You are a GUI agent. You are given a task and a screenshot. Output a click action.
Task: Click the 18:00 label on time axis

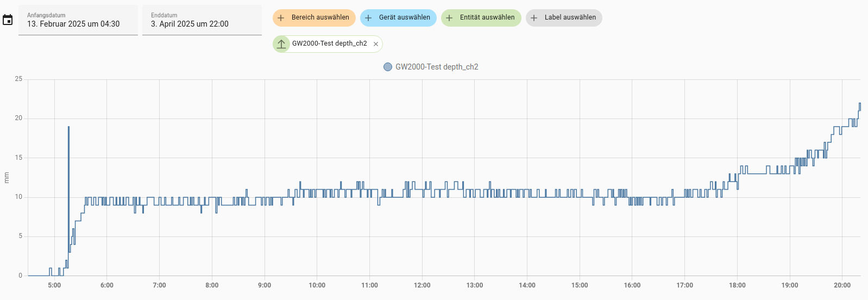pos(737,285)
